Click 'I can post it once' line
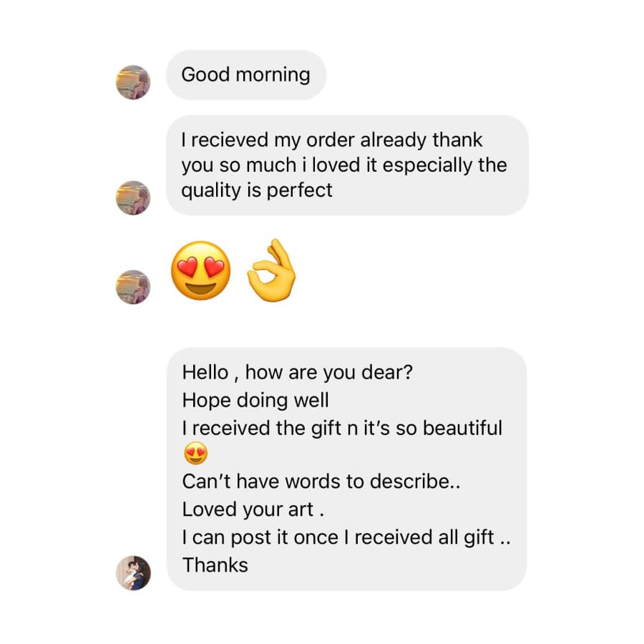 pos(260,537)
